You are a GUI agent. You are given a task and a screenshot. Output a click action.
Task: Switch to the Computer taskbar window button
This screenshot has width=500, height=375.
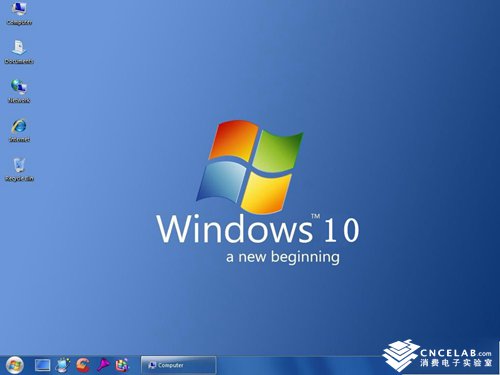[178, 365]
